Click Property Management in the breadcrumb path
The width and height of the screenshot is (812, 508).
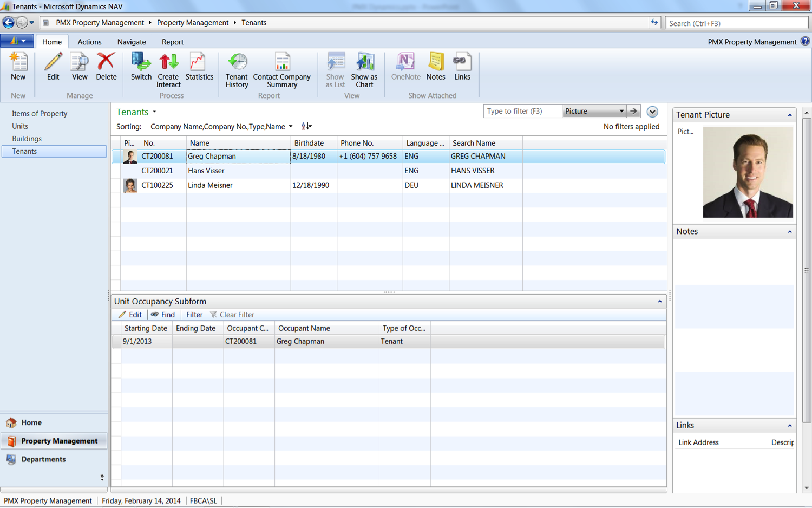click(193, 23)
